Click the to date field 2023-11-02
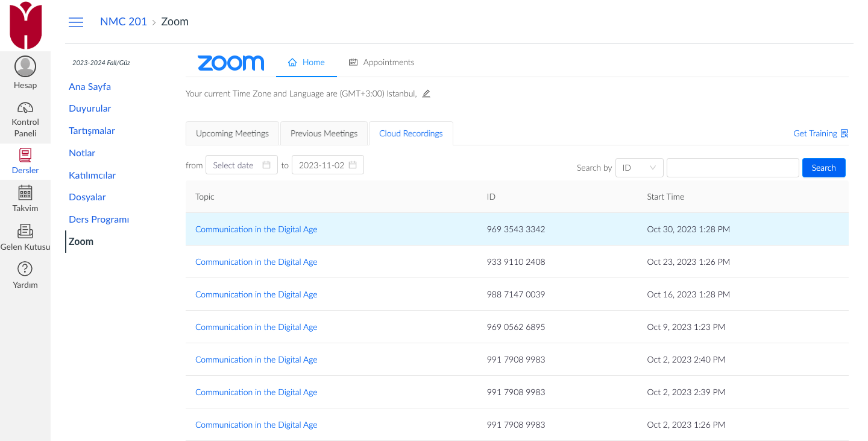 click(327, 165)
